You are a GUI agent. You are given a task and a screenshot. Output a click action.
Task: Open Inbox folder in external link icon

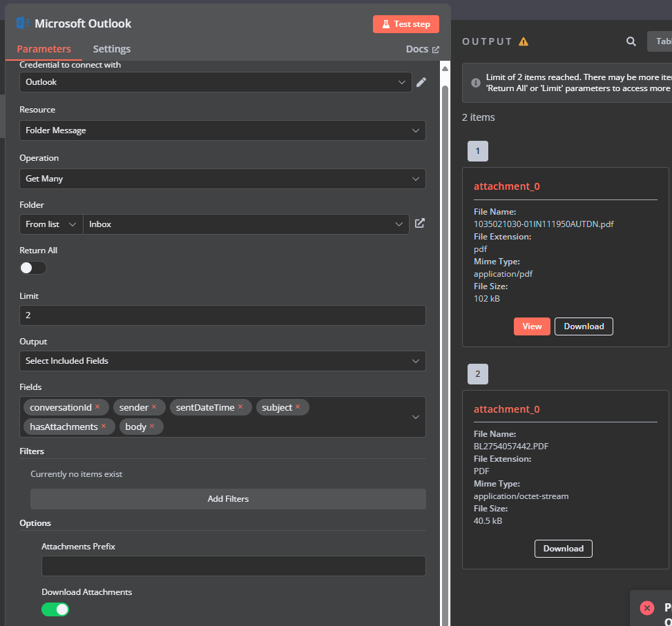pos(420,223)
